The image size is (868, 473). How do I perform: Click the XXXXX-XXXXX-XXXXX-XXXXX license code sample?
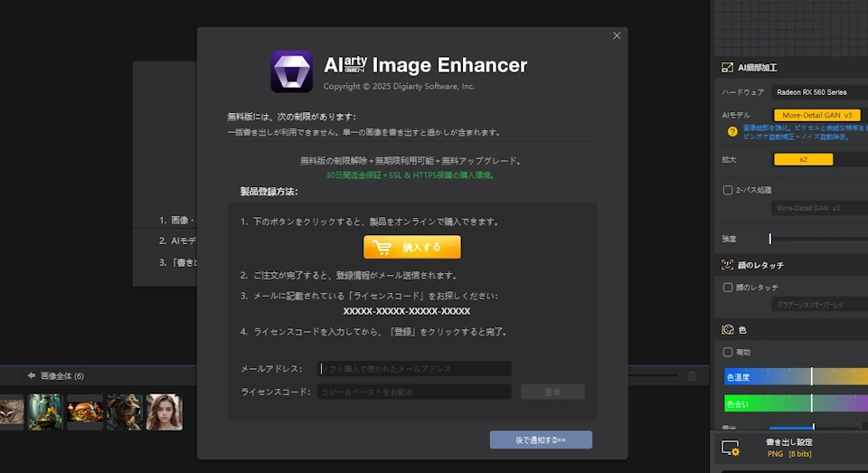[x=407, y=311]
